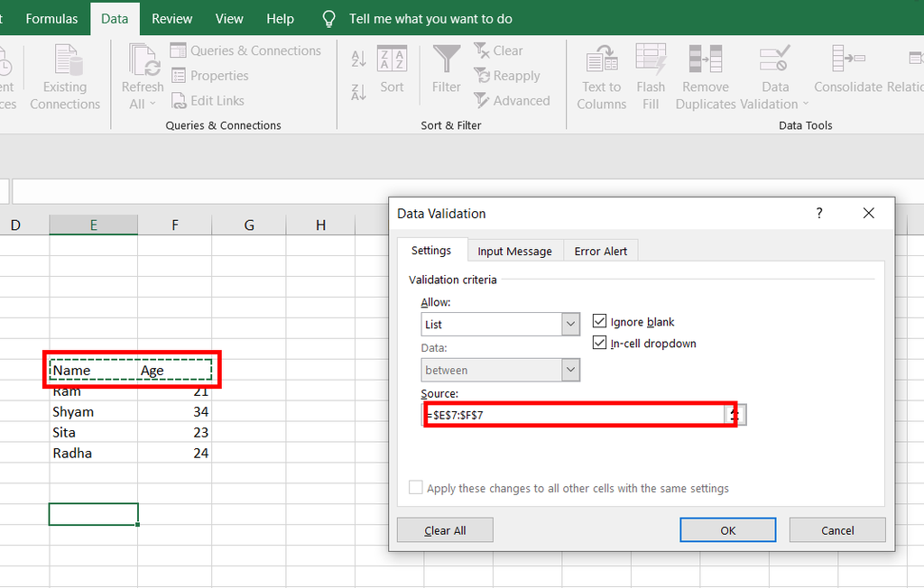The height and width of the screenshot is (588, 924).
Task: Click the Sort A to Z icon
Action: coord(358,59)
